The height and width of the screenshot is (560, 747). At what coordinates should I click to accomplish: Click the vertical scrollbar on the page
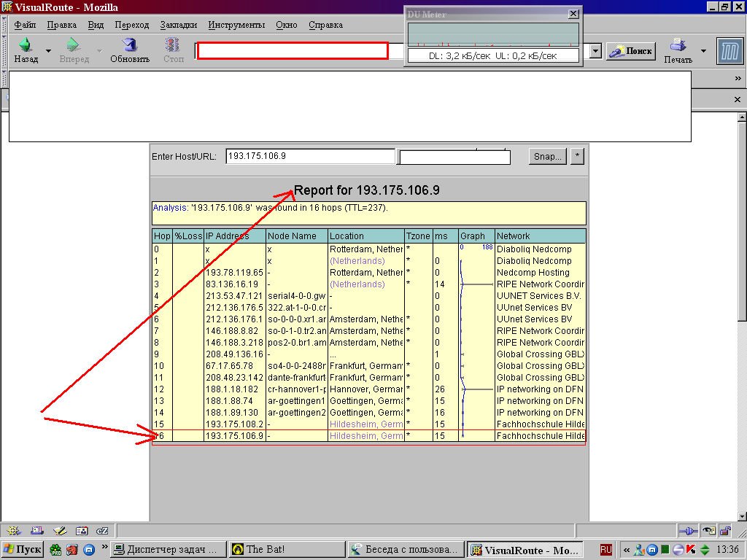click(x=741, y=219)
